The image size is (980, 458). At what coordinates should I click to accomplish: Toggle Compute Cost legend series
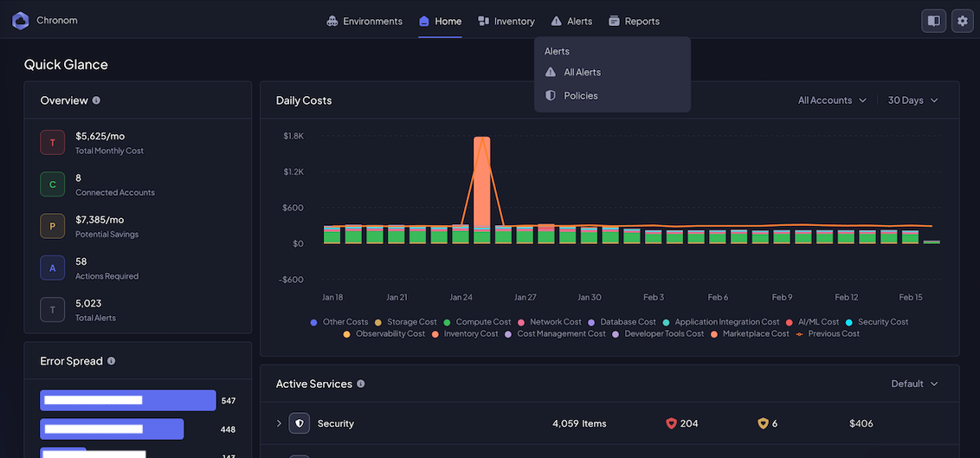click(x=477, y=322)
